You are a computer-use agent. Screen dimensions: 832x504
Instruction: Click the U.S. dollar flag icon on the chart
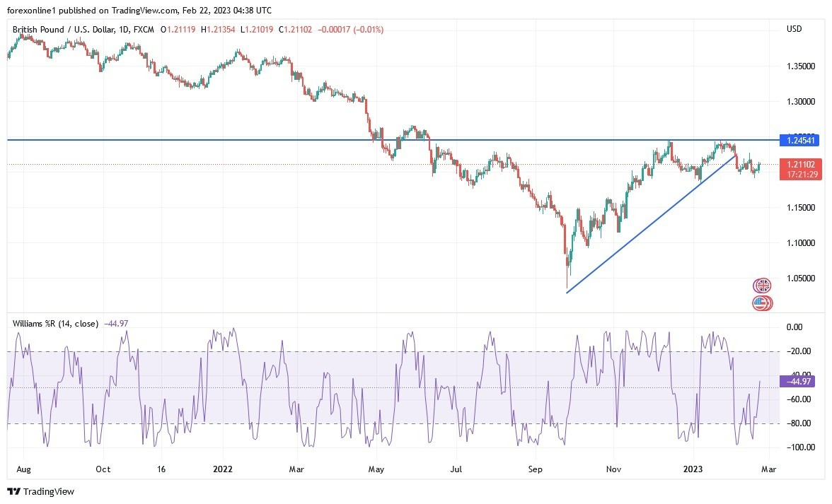click(x=761, y=303)
